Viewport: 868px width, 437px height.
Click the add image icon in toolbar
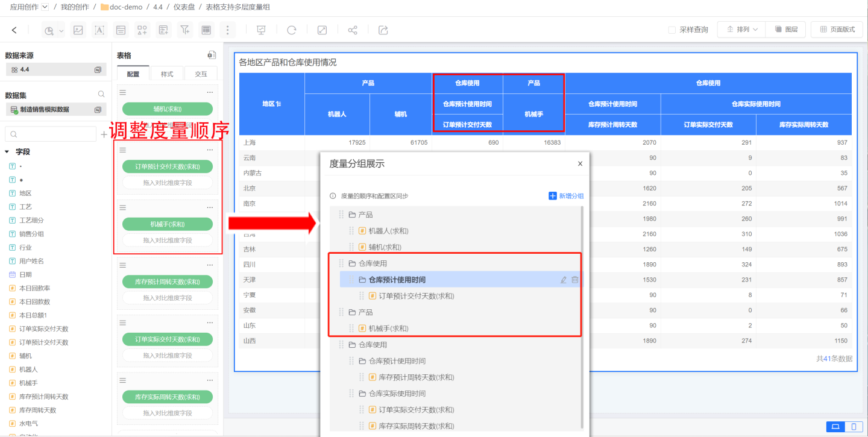point(78,30)
